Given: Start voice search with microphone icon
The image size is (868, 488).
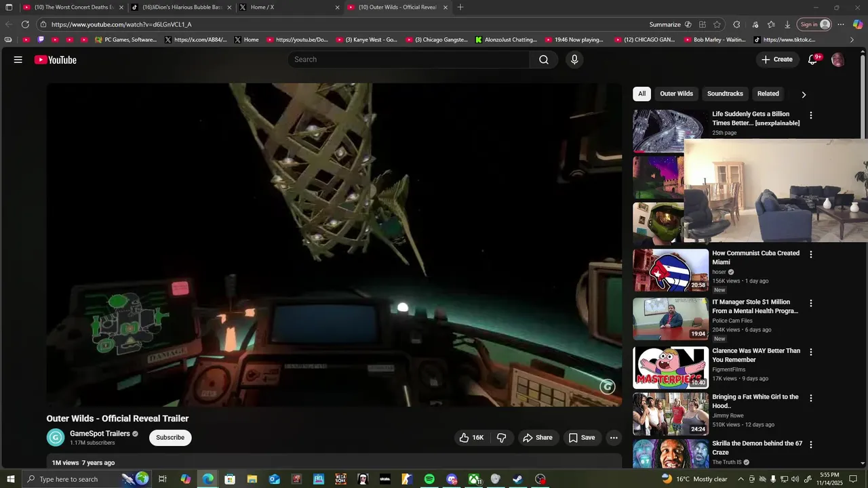Looking at the screenshot, I should [x=574, y=60].
